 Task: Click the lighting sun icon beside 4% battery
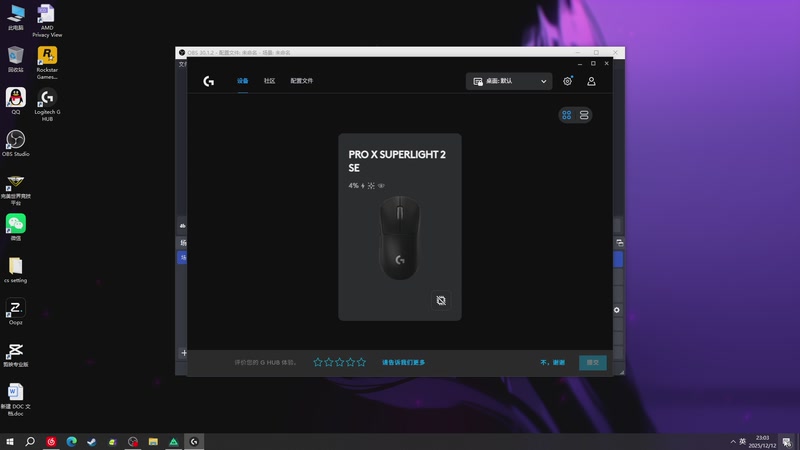click(371, 186)
